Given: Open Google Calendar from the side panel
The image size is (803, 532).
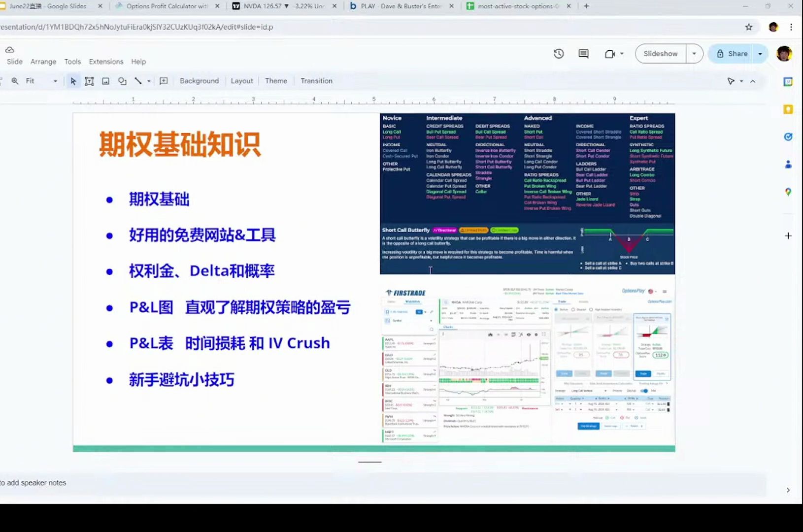Looking at the screenshot, I should pyautogui.click(x=788, y=82).
